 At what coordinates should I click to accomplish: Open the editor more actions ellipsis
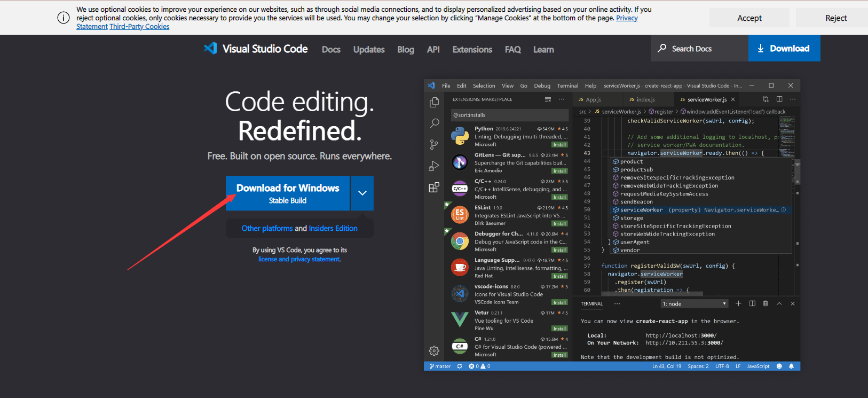[x=793, y=99]
